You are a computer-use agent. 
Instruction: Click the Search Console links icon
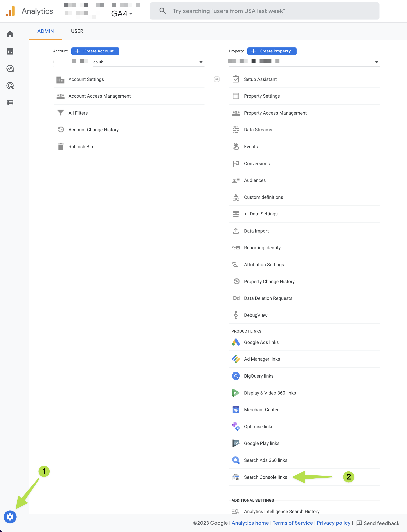[x=236, y=477]
